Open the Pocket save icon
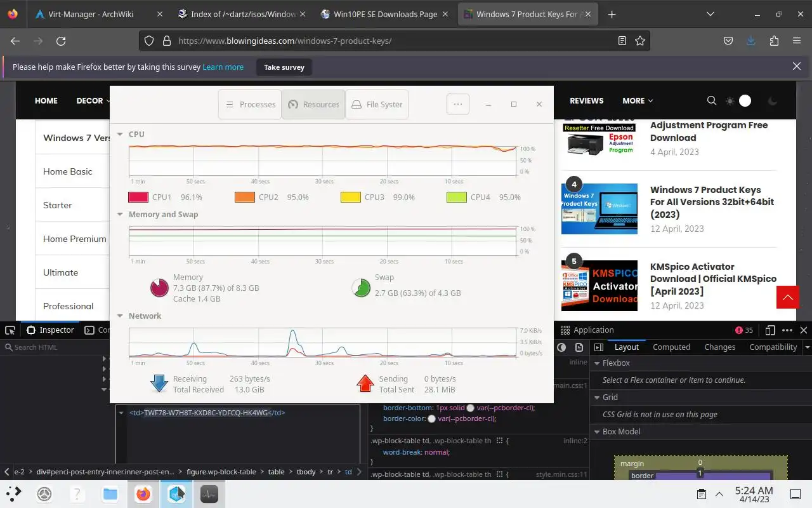 click(x=728, y=41)
